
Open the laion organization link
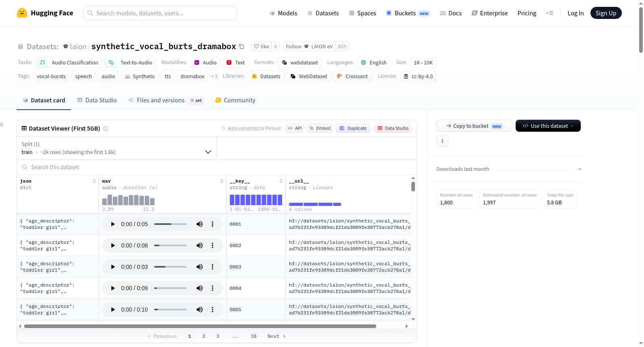[x=78, y=46]
